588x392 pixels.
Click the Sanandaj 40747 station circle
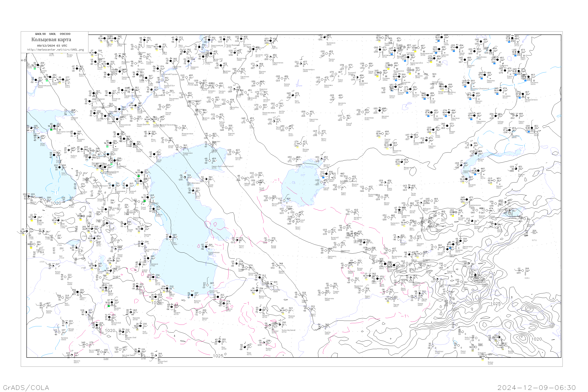click(112, 302)
